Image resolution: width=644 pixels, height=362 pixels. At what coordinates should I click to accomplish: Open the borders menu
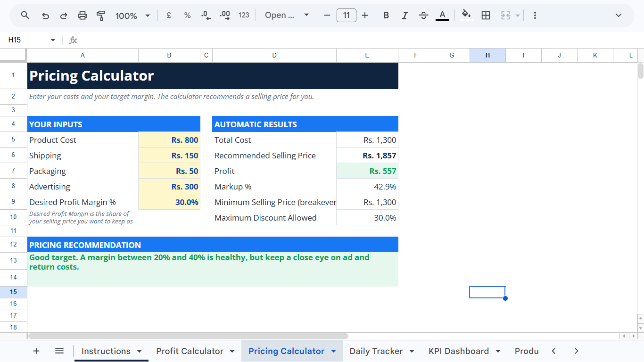click(x=486, y=16)
